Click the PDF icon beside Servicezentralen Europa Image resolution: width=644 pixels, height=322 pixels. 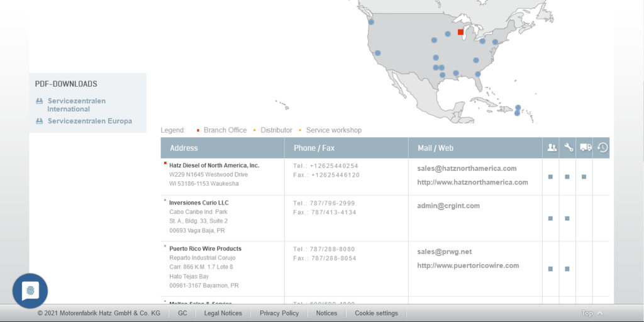click(39, 121)
